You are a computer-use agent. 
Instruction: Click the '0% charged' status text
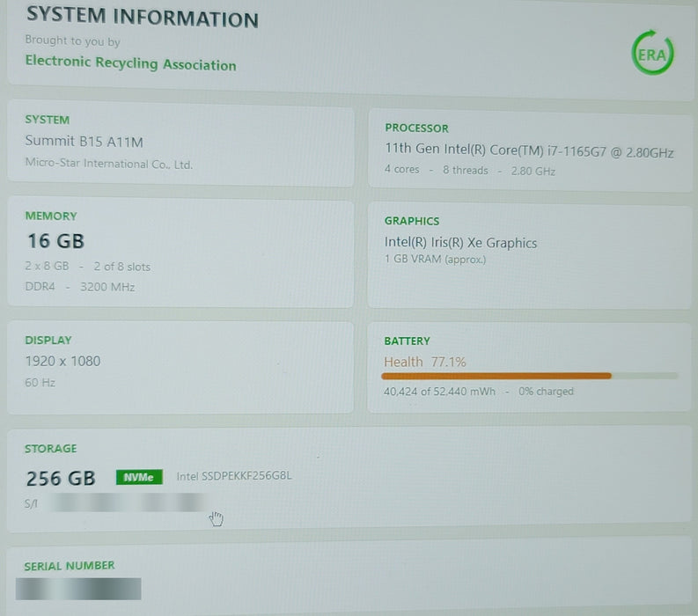(x=547, y=392)
